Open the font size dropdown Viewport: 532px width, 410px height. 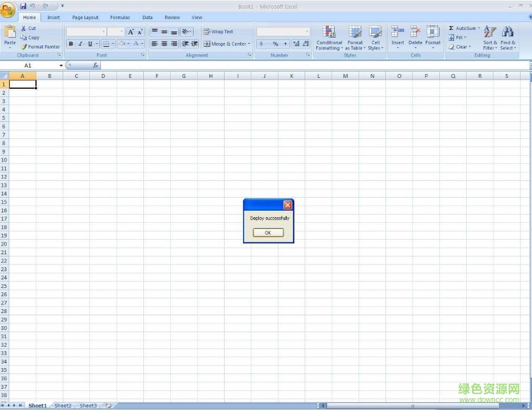pyautogui.click(x=121, y=32)
